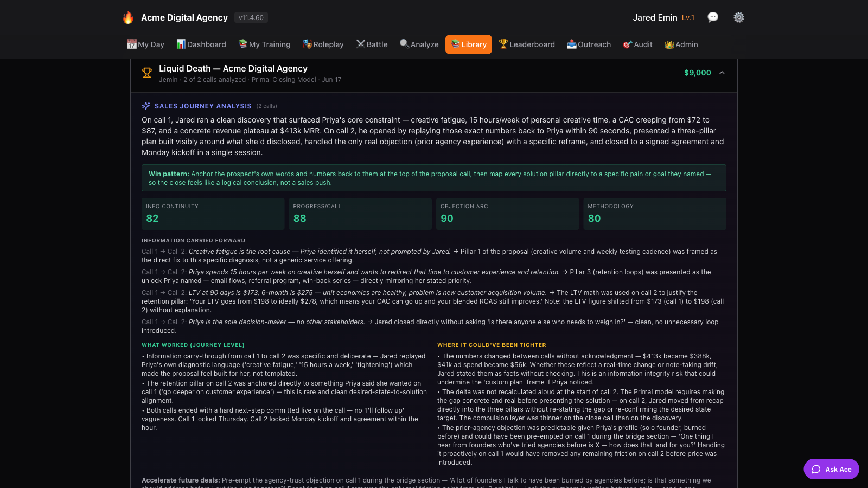The width and height of the screenshot is (868, 488).
Task: Click the Liquid Death — Acme Digital Agency heading
Action: [233, 68]
